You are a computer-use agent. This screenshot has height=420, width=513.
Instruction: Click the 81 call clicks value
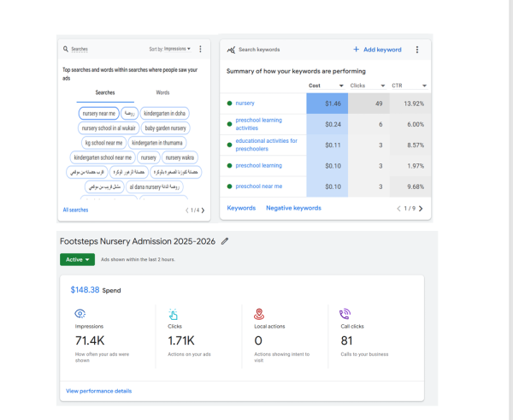tap(346, 340)
